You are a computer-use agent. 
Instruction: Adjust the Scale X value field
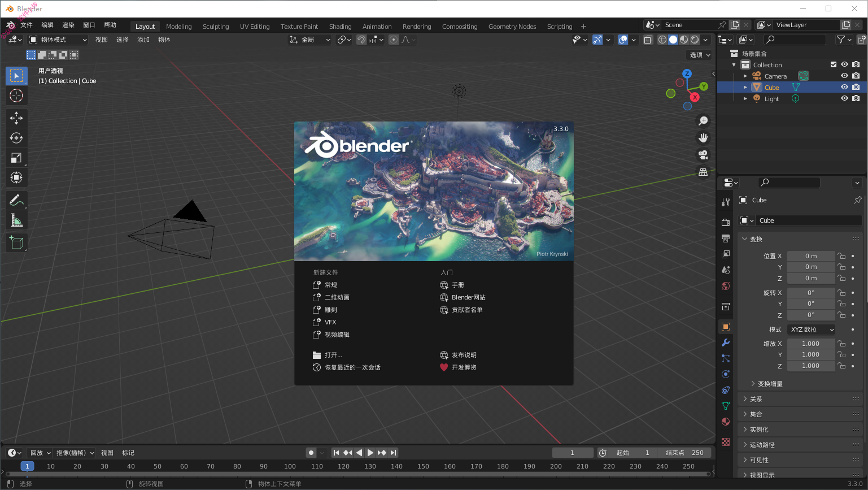811,344
